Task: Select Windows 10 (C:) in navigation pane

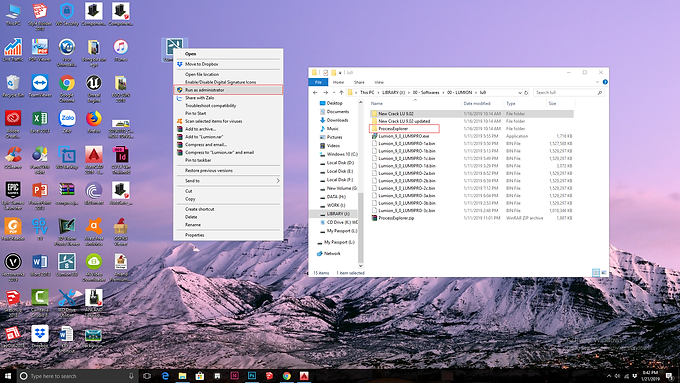Action: point(342,154)
